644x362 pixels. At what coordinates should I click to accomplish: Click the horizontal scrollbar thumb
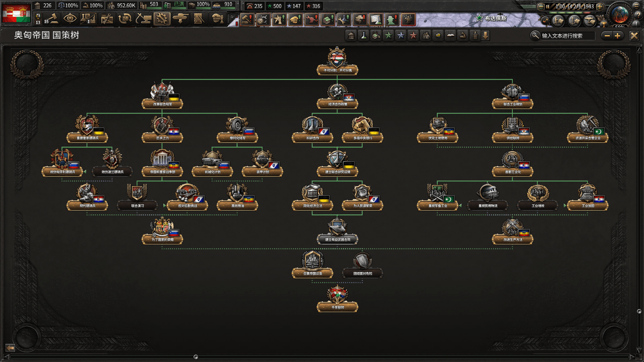click(196, 357)
